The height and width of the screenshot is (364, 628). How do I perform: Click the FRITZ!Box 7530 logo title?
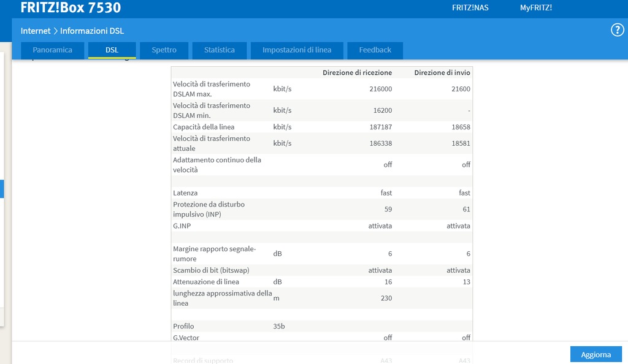point(71,7)
